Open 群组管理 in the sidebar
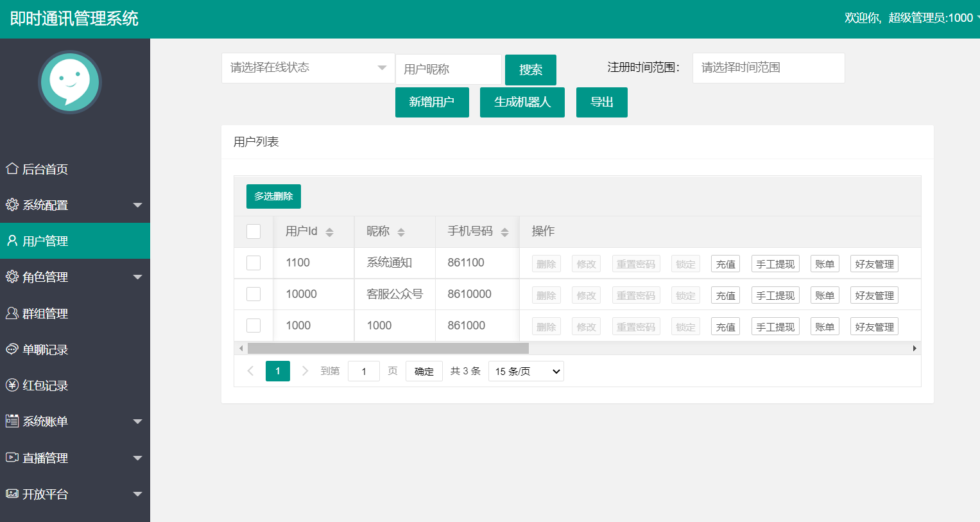Image resolution: width=980 pixels, height=522 pixels. 75,313
